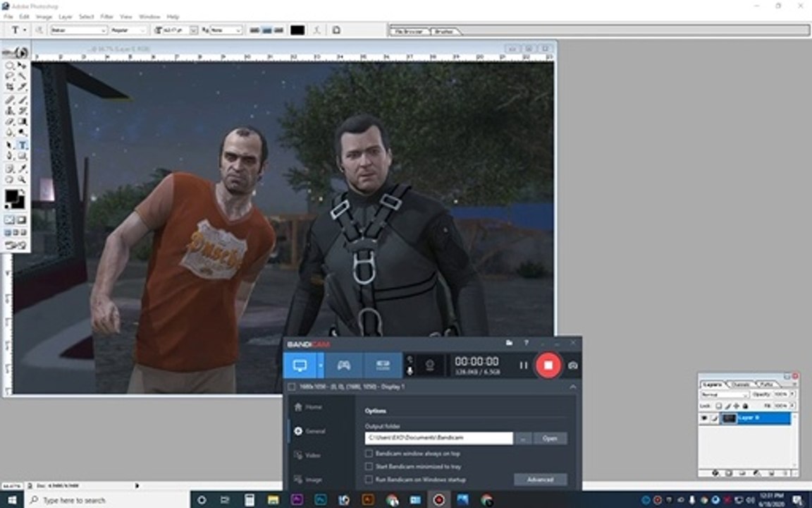Open the Image menu
Screen dimensions: 812x508
click(x=44, y=17)
